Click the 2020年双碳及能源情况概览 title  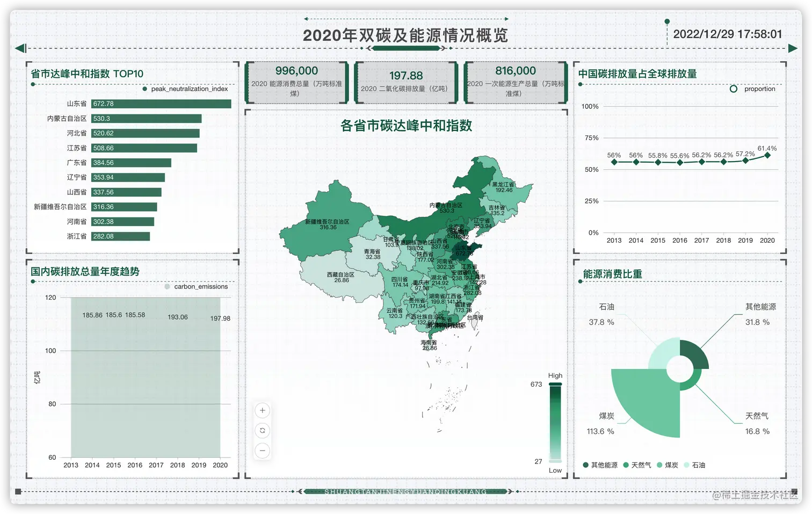tap(405, 35)
